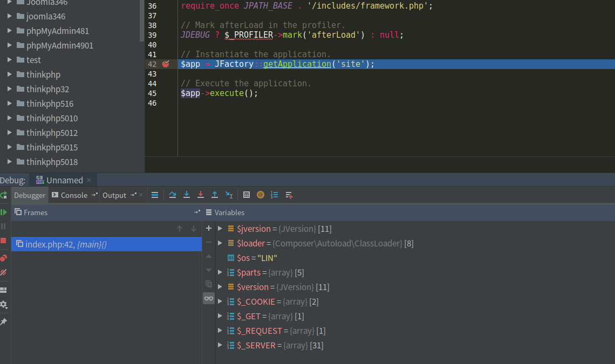Select the Step Into icon

[186, 195]
